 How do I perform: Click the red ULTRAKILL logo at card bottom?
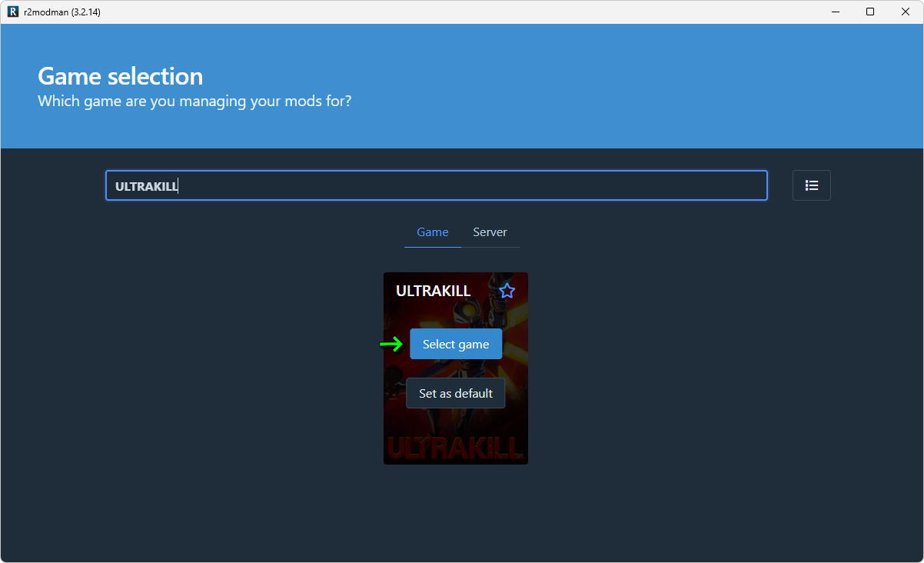click(x=455, y=447)
